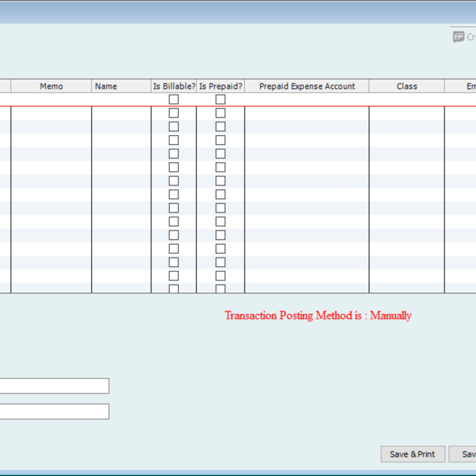
Task: Click first row Prepaid Expense Account cell
Action: click(x=307, y=99)
